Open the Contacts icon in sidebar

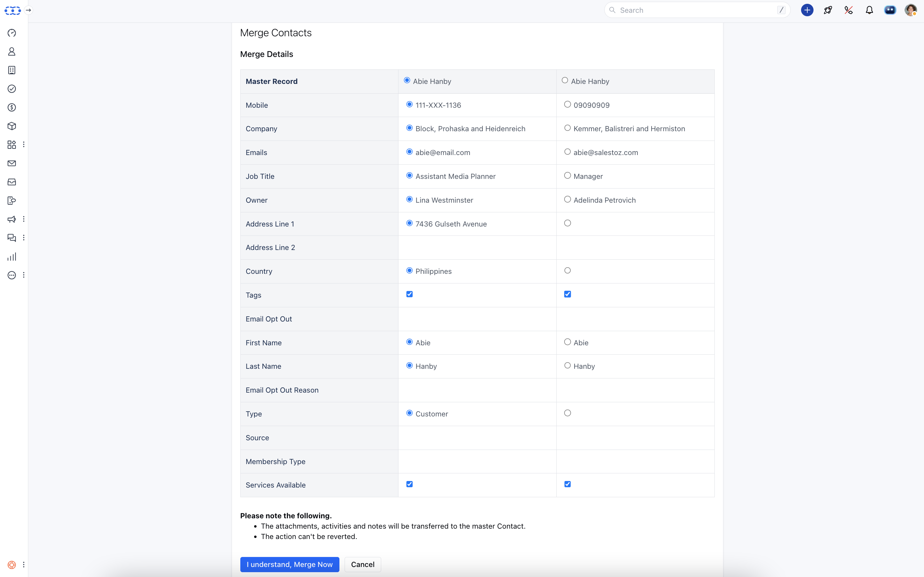point(12,51)
